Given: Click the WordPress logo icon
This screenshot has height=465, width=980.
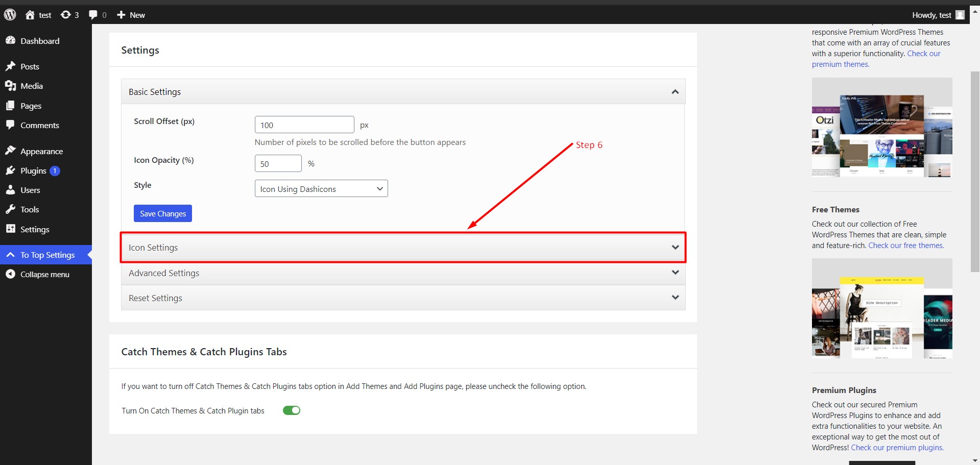Looking at the screenshot, I should (10, 15).
